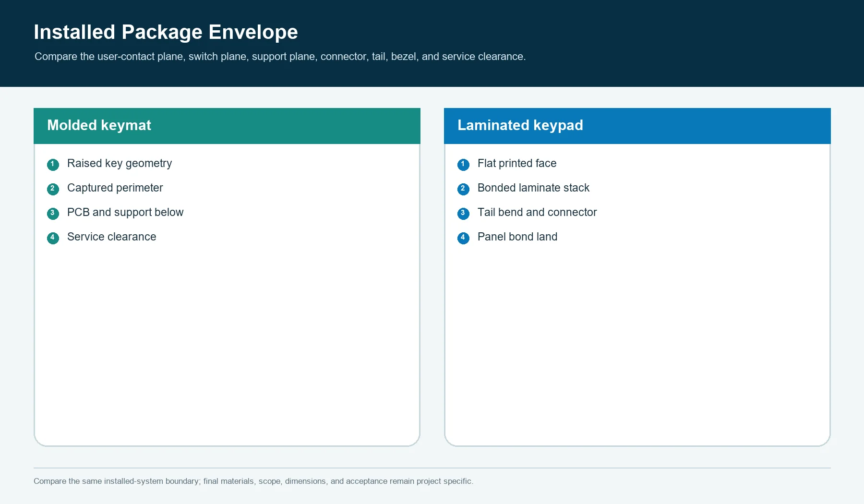864x504 pixels.
Task: Click badge 3 beside PCB and support below
Action: pyautogui.click(x=53, y=214)
